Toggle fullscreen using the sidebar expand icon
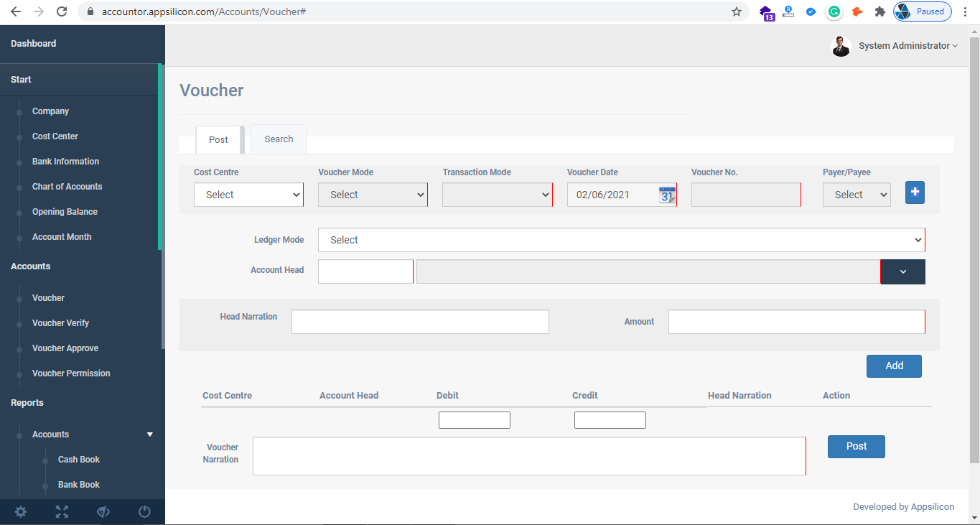The height and width of the screenshot is (525, 980). (62, 511)
